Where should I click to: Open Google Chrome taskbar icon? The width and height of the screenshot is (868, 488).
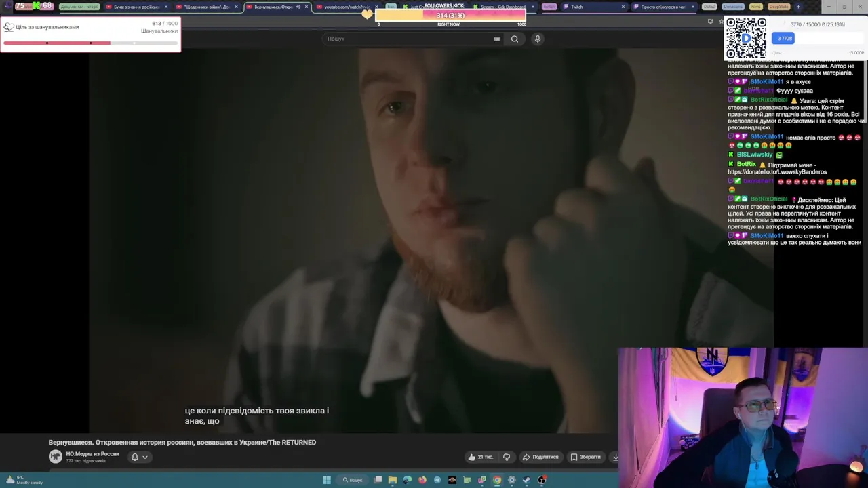point(497,480)
